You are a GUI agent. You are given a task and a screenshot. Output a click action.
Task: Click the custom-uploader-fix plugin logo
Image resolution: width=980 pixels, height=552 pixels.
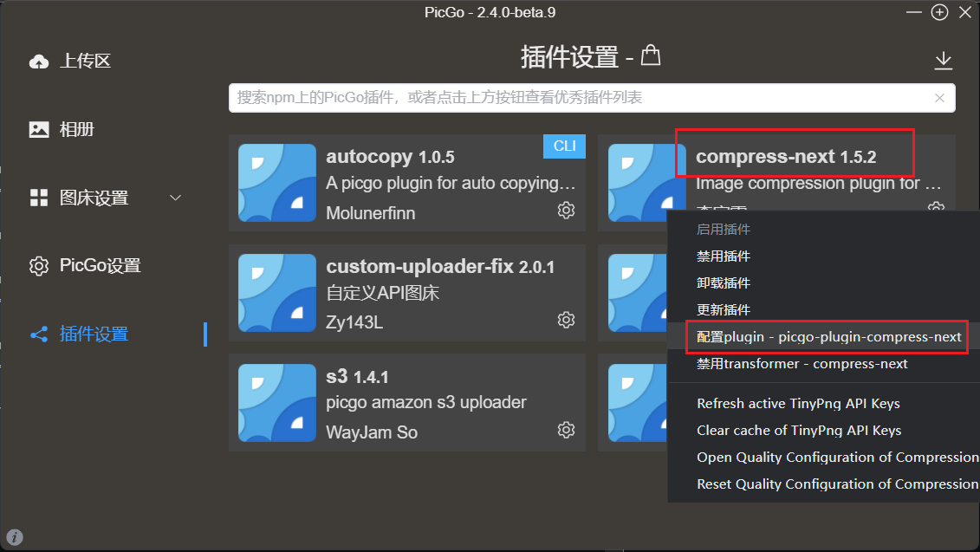tap(277, 293)
